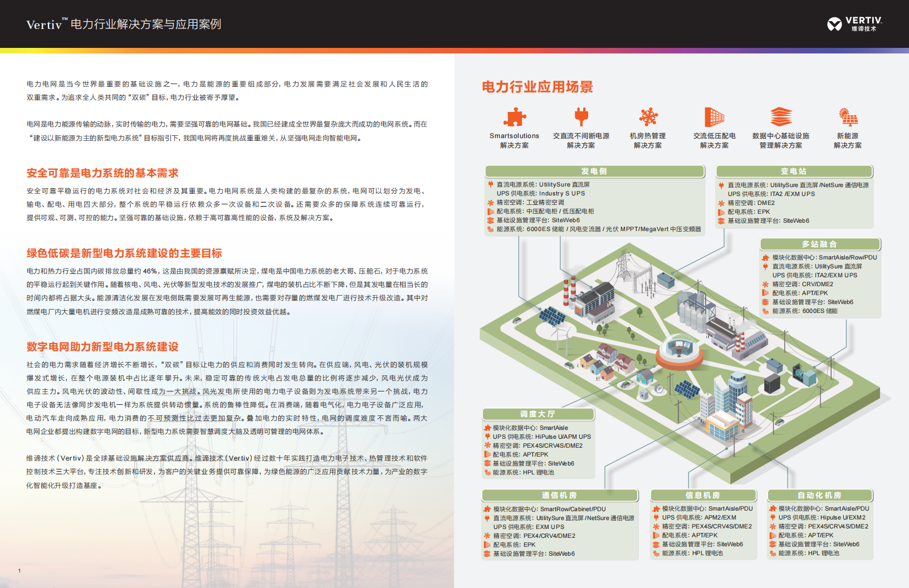Click the Smartsolutions puzzle piece icon

[514, 117]
